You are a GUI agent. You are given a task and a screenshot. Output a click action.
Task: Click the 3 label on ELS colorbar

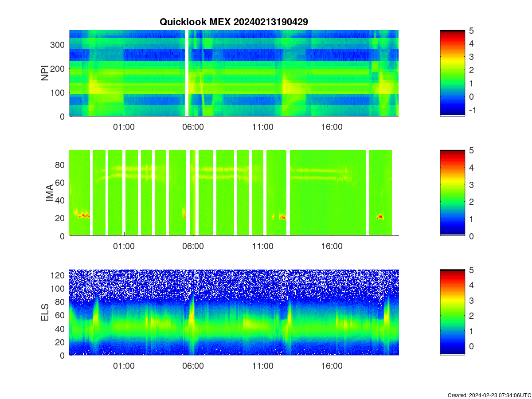coord(471,301)
